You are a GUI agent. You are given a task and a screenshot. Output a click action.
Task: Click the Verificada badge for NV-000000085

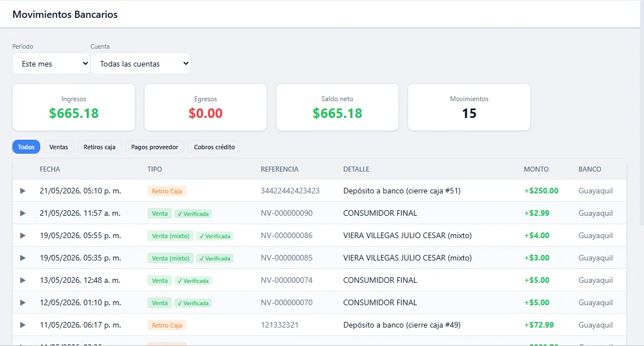tap(215, 258)
